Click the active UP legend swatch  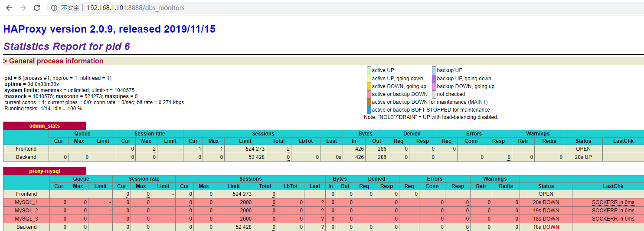point(369,70)
